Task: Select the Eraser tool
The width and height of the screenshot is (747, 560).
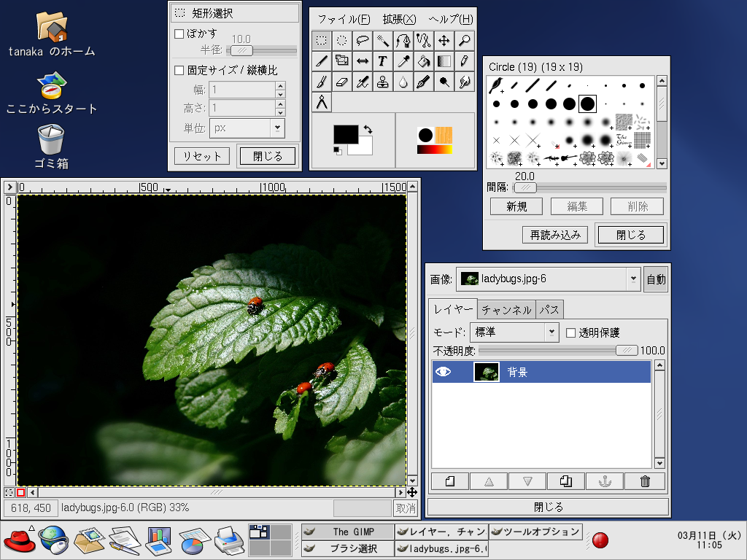Action: 341,82
